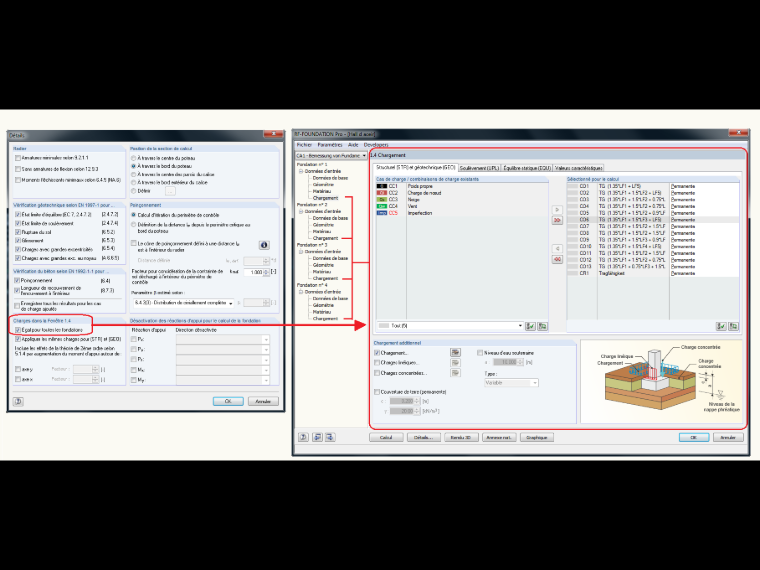Click the invert selection icon under selected for calculation list
Viewport: 760px width, 570px height.
pos(733,327)
